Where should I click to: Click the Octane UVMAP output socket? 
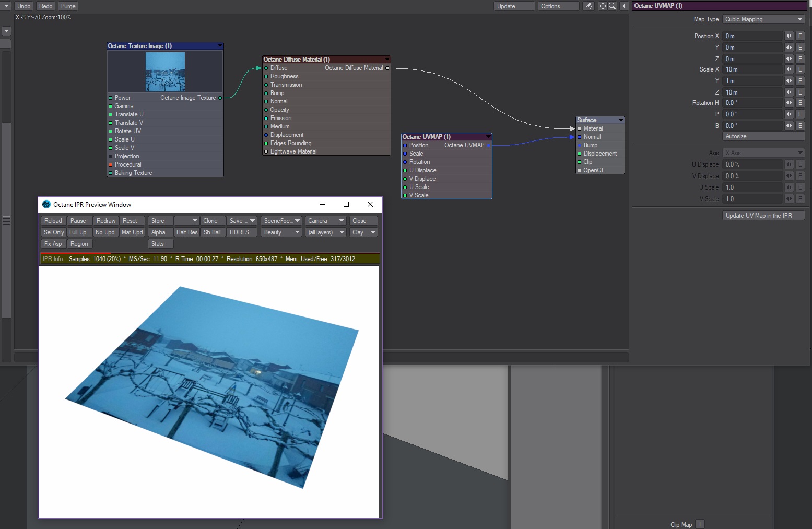click(488, 145)
